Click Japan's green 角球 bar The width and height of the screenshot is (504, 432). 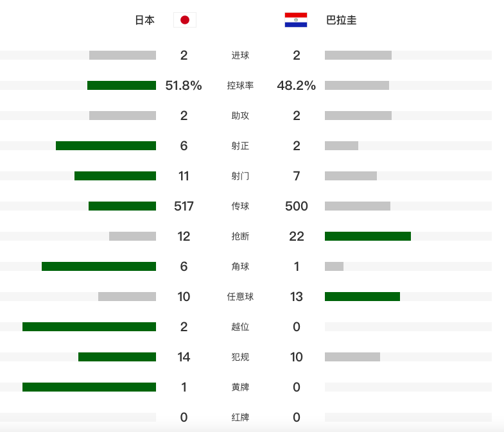click(x=99, y=266)
